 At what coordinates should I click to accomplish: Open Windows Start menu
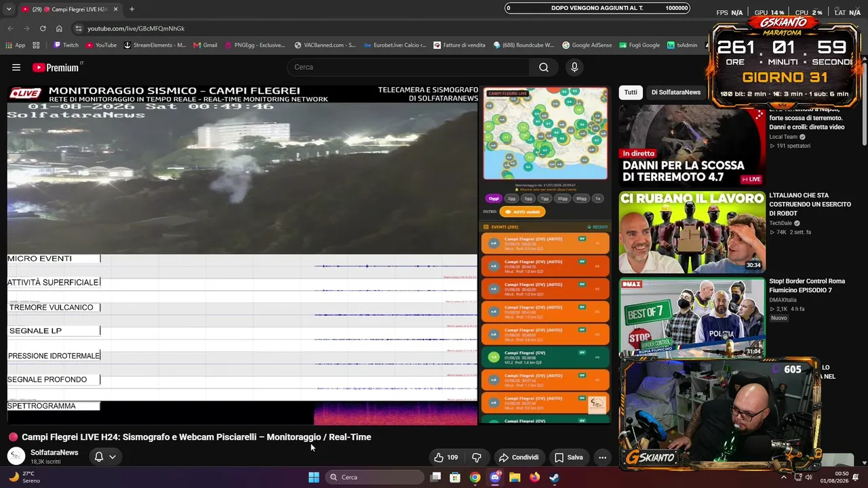[314, 477]
